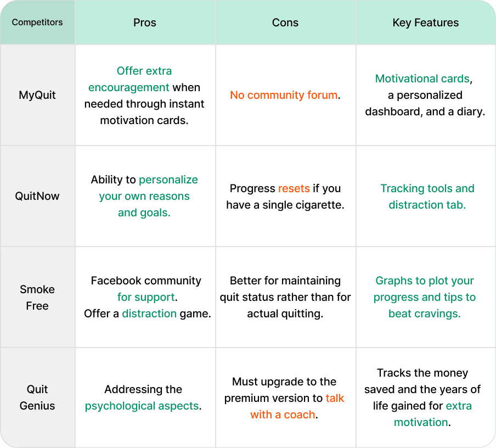496x448 pixels.
Task: Click the 'psychological aspects' green text
Action: coord(142,406)
